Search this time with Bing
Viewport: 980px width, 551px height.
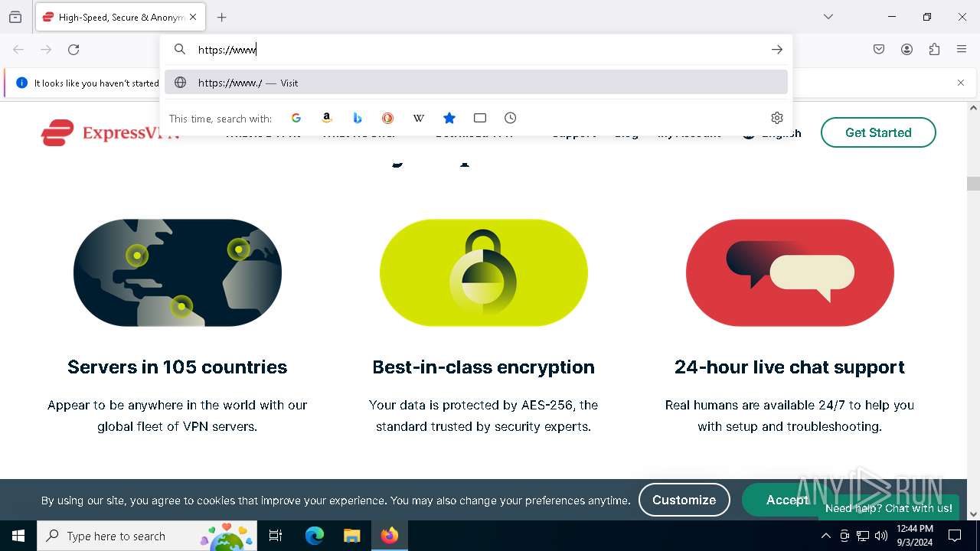click(x=358, y=118)
